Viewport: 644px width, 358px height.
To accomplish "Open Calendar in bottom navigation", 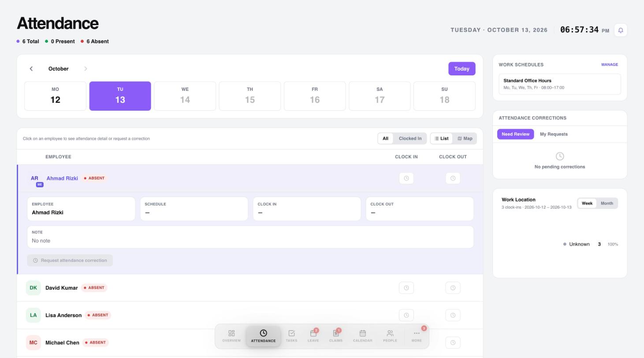I will [x=362, y=336].
